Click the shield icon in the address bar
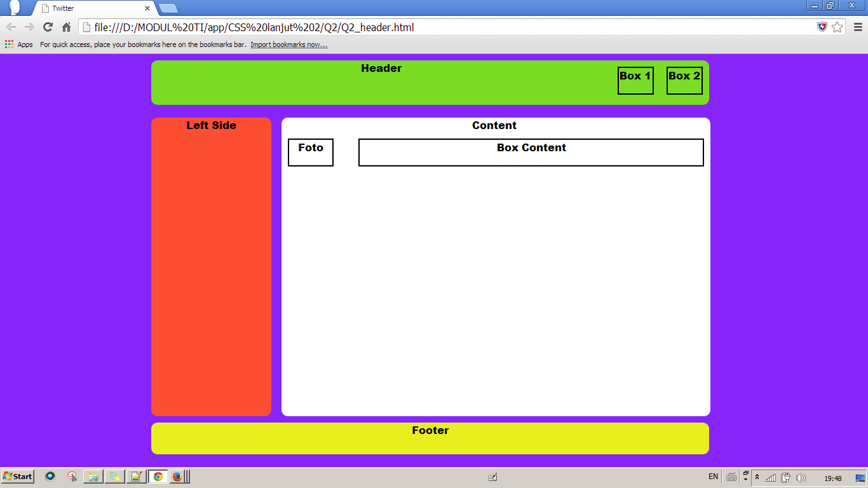Image resolution: width=868 pixels, height=488 pixels. point(823,27)
